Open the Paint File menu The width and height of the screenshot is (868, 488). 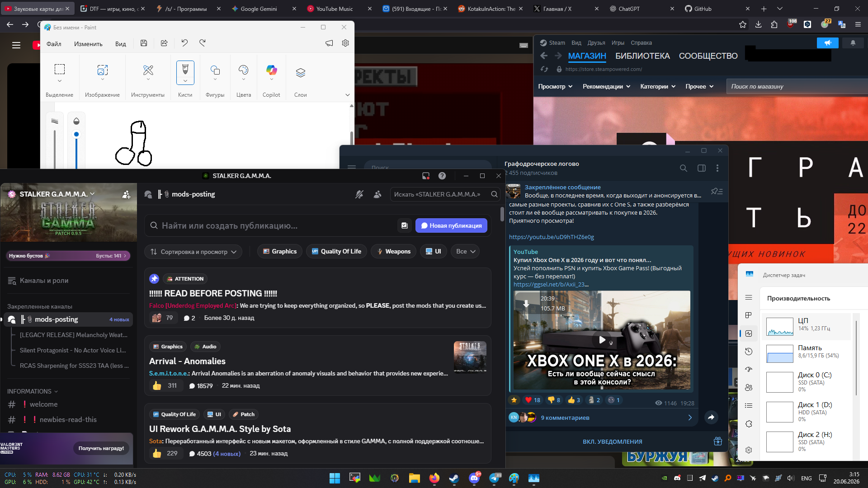(x=54, y=44)
